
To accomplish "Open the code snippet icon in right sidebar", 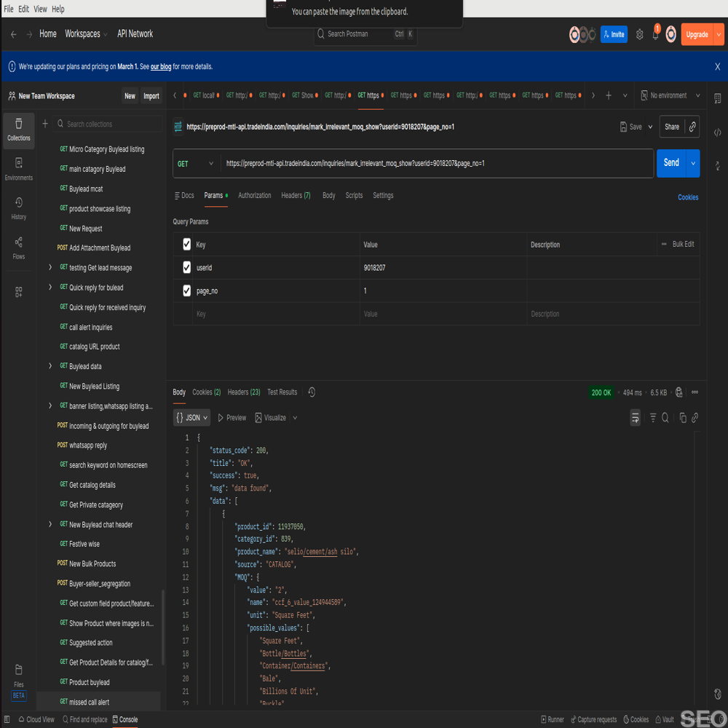I will [717, 132].
